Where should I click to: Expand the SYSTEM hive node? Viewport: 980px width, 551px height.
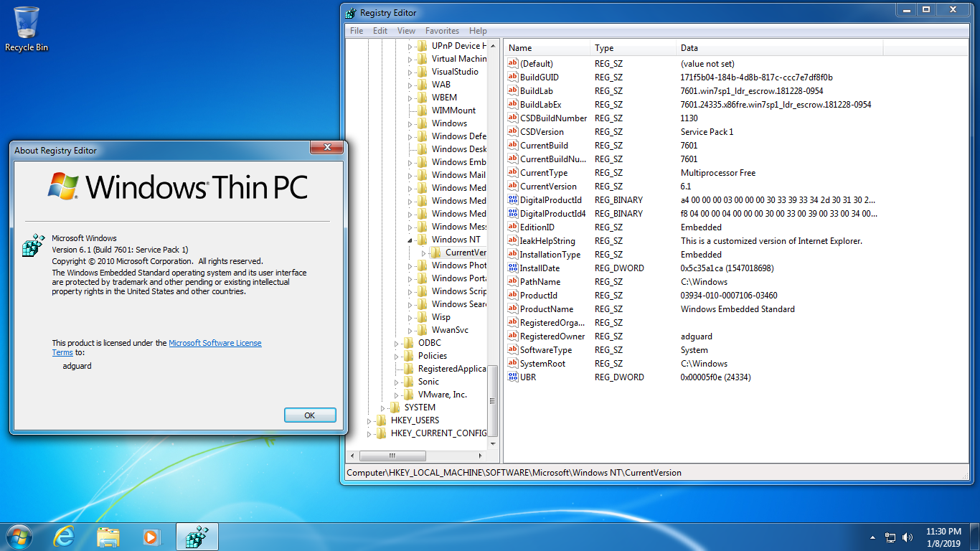point(383,408)
